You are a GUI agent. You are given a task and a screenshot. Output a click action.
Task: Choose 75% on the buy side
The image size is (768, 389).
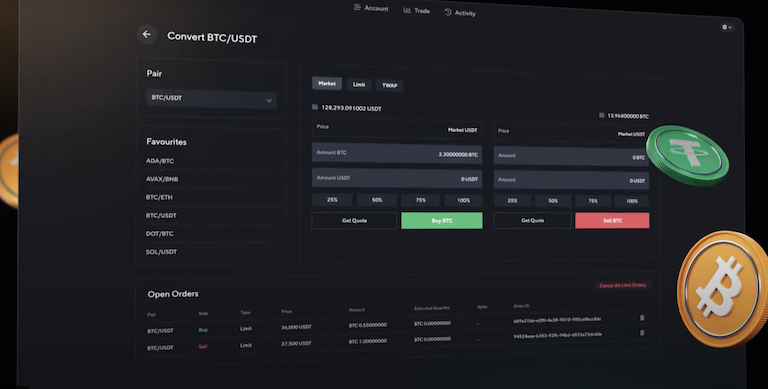[421, 200]
